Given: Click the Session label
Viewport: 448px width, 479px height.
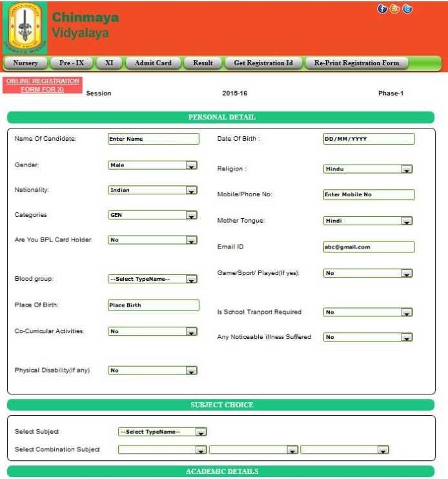Looking at the screenshot, I should click(99, 94).
